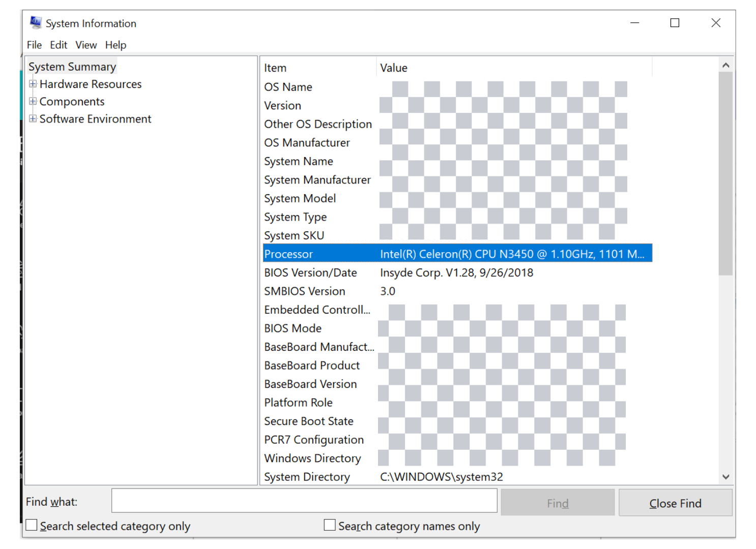
Task: Select the OS Name row
Action: (x=457, y=87)
